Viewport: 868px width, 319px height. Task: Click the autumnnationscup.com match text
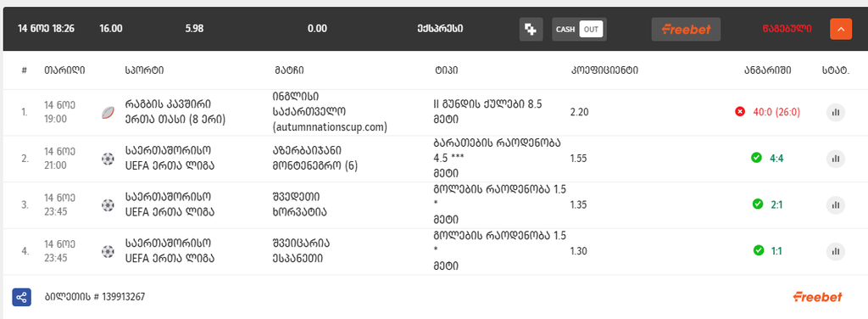tap(330, 127)
